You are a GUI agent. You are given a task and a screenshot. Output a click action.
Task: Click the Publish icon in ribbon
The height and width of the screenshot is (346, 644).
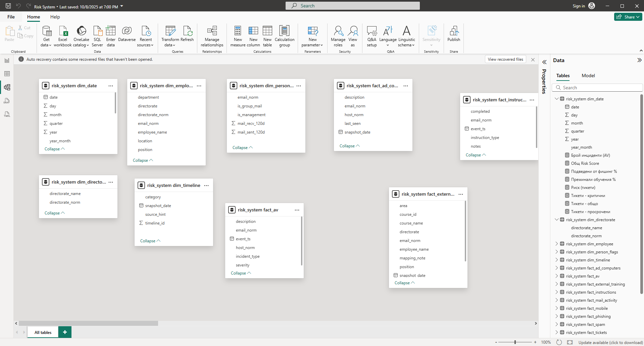pyautogui.click(x=454, y=31)
